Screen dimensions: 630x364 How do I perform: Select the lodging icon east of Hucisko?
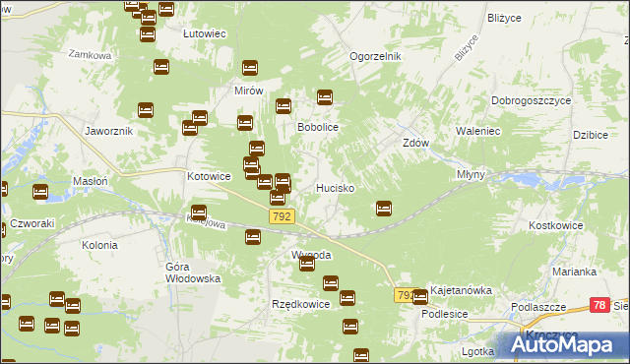(384, 209)
